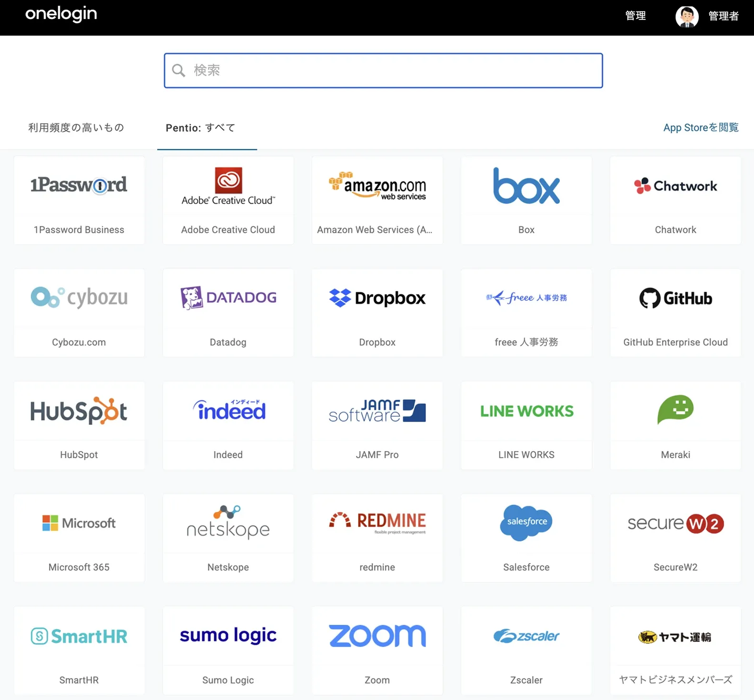
Task: Open the 管理 menu in header
Action: [x=635, y=16]
